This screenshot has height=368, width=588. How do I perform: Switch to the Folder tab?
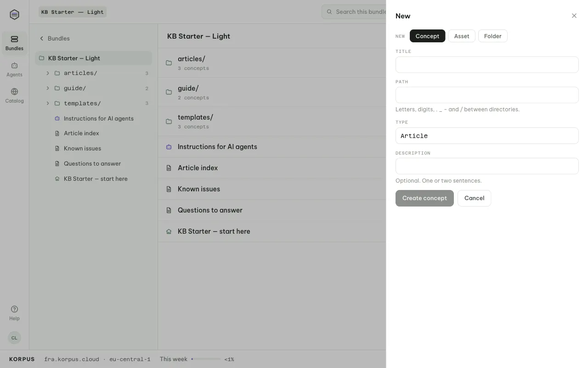coord(492,36)
